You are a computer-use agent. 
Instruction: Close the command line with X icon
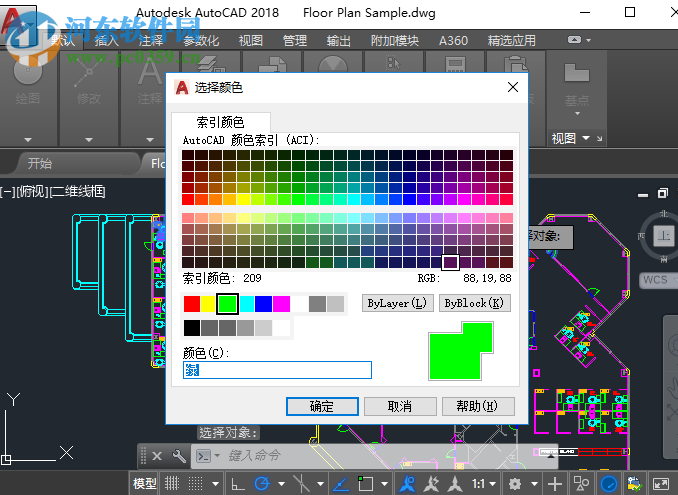157,456
